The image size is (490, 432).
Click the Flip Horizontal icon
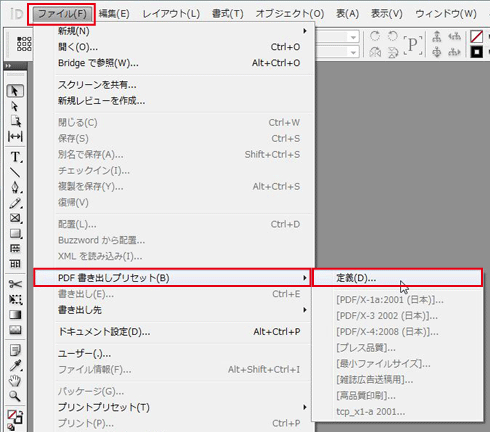point(375,52)
